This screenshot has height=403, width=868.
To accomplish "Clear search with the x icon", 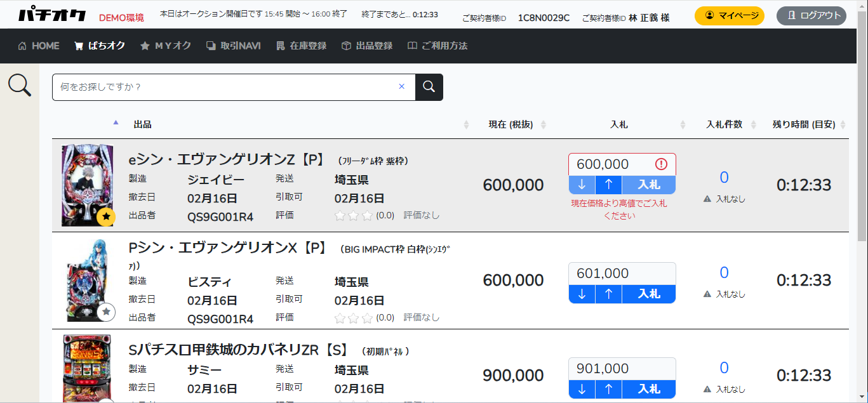I will [x=401, y=86].
